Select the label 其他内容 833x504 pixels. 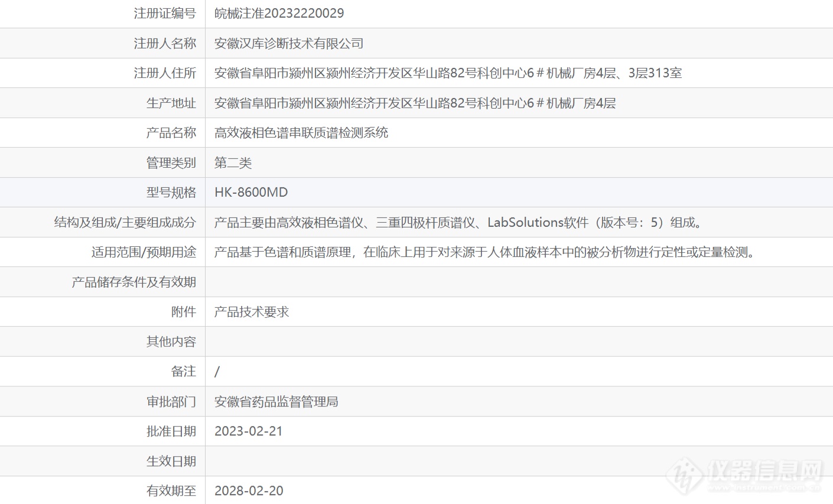pyautogui.click(x=171, y=342)
